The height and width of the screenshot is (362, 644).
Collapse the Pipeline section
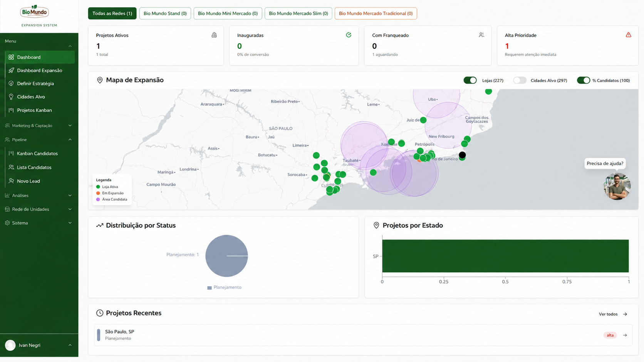click(x=70, y=140)
